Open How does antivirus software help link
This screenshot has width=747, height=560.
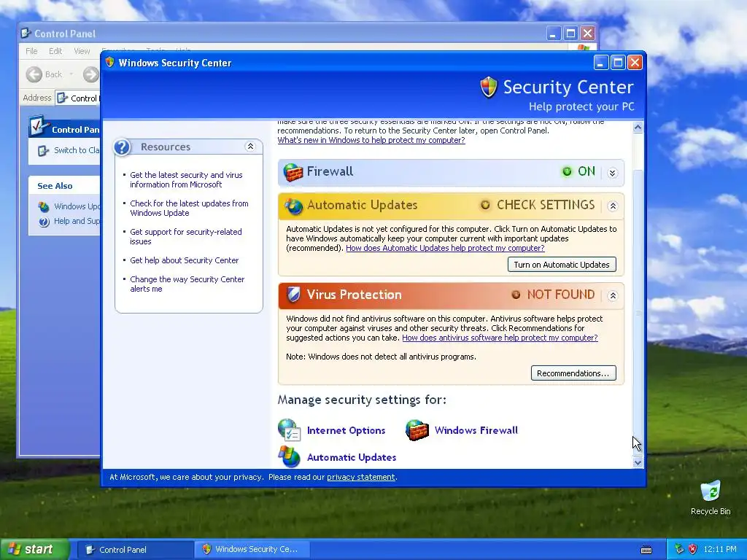pyautogui.click(x=500, y=338)
